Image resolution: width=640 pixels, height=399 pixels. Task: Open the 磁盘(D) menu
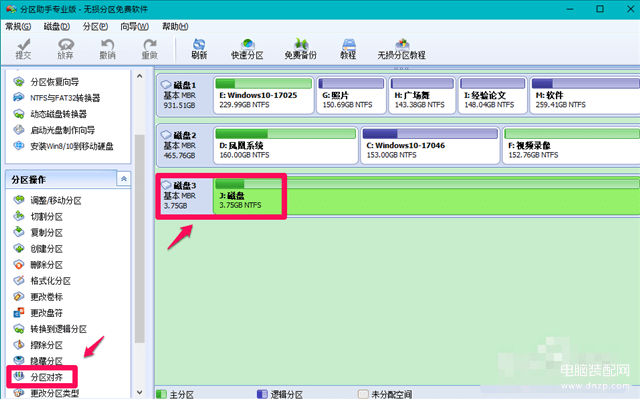(x=57, y=27)
